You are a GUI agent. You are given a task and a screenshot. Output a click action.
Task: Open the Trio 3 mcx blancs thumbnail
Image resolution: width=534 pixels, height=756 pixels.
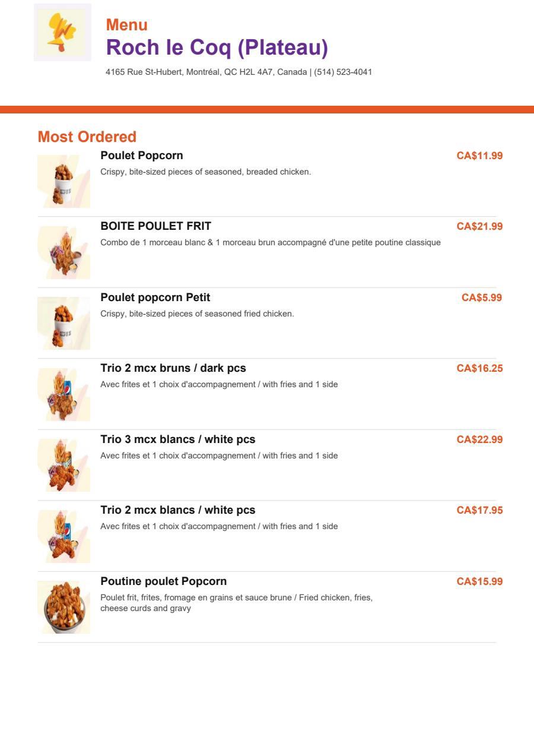[x=64, y=466]
